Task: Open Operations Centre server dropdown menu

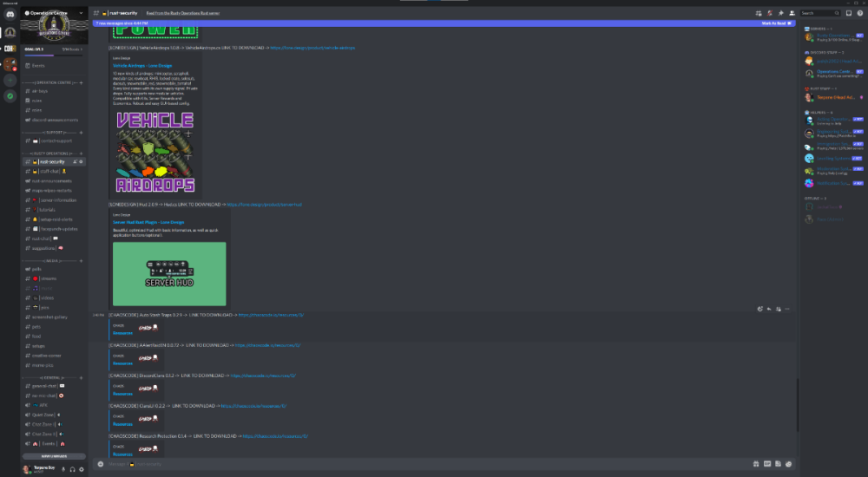Action: 81,13
